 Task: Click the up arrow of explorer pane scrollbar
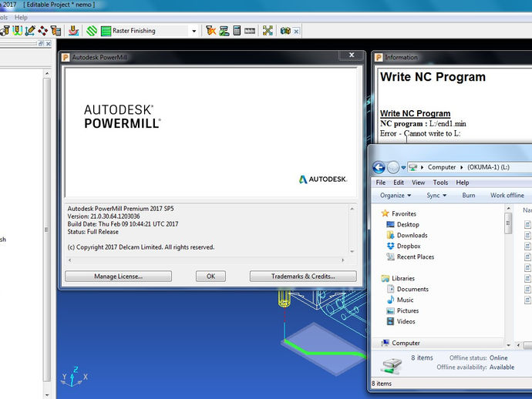coord(47,73)
